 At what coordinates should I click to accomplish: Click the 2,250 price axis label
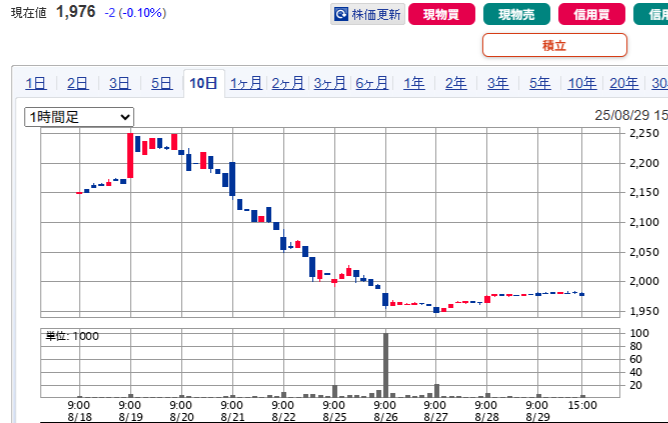click(x=644, y=133)
